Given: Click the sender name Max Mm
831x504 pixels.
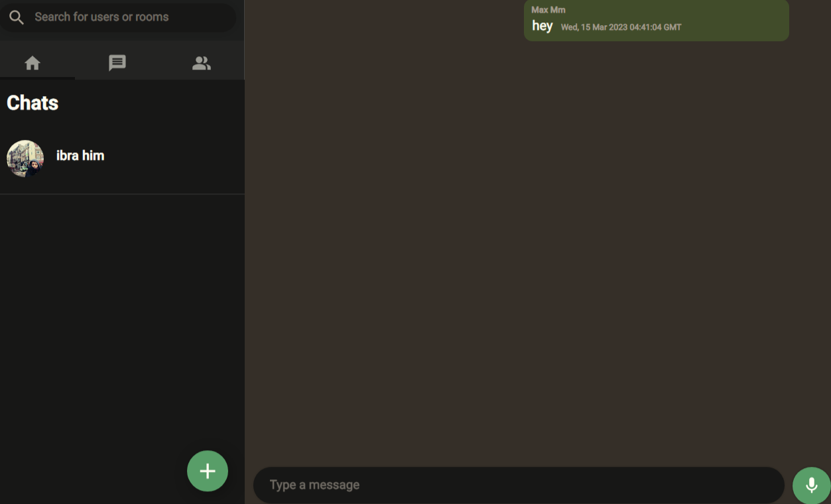Looking at the screenshot, I should (548, 10).
